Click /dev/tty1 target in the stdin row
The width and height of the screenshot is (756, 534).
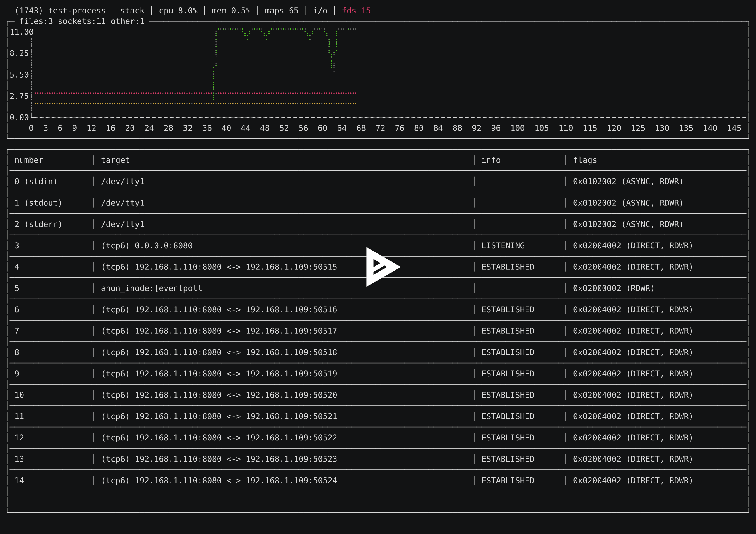coord(123,182)
